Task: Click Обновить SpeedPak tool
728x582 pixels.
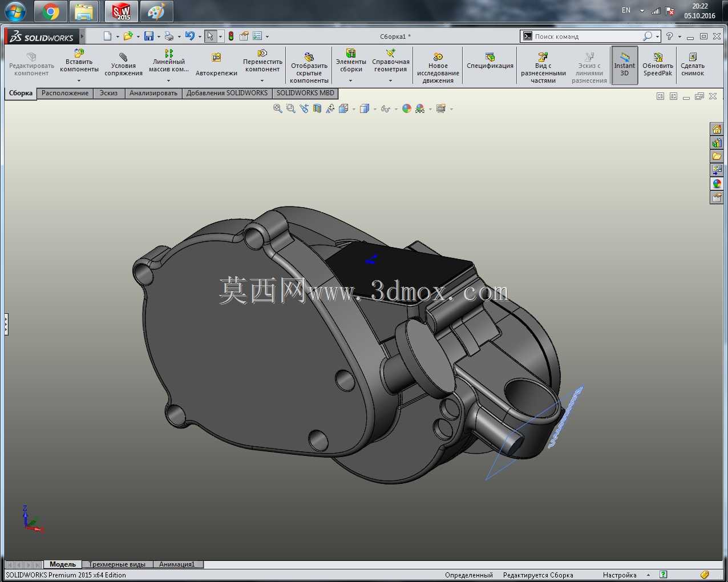Action: pyautogui.click(x=658, y=64)
